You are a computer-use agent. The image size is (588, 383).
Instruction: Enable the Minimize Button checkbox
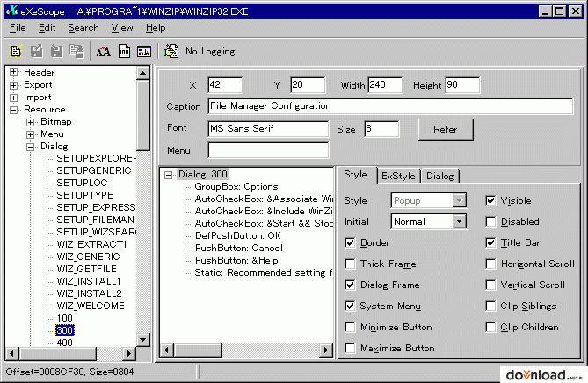[x=350, y=327]
